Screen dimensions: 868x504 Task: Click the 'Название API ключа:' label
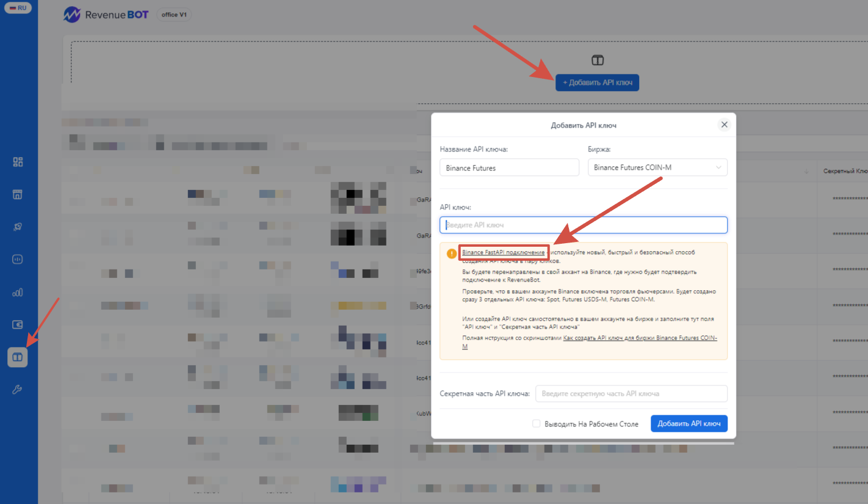pos(474,149)
